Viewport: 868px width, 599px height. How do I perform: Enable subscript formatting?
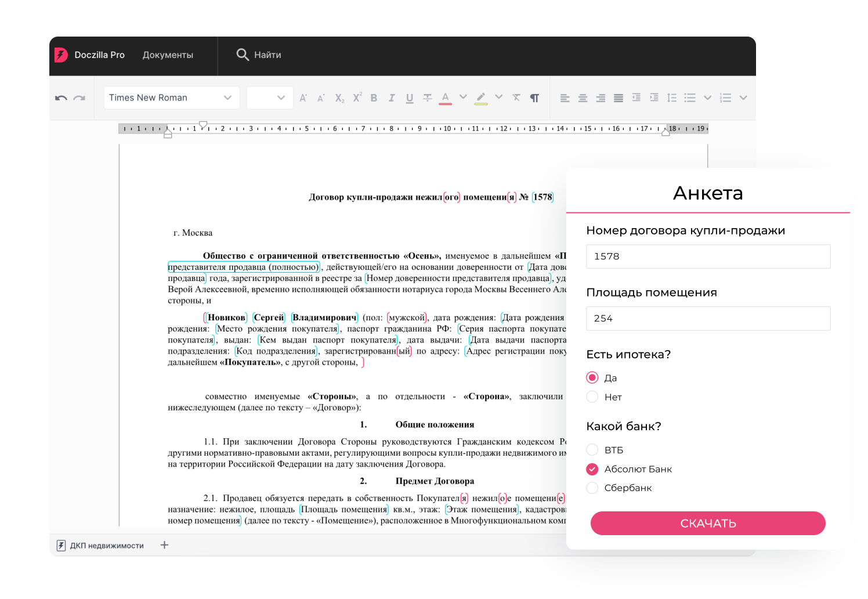coord(339,98)
